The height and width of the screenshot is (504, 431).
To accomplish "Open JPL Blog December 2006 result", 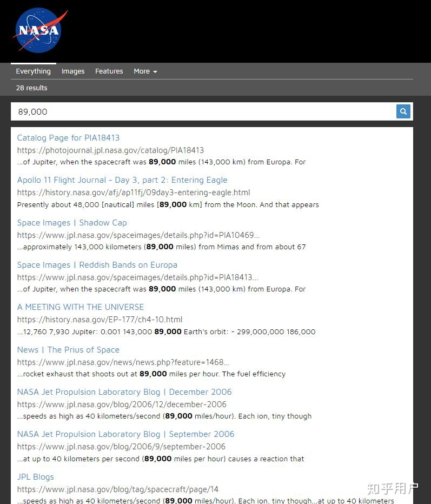I will point(124,392).
